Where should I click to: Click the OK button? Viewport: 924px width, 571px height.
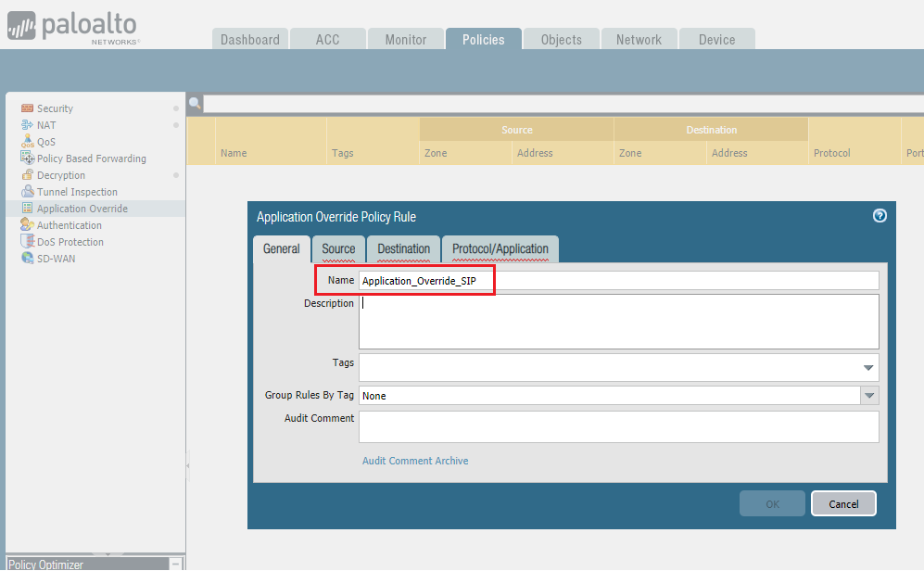(772, 504)
